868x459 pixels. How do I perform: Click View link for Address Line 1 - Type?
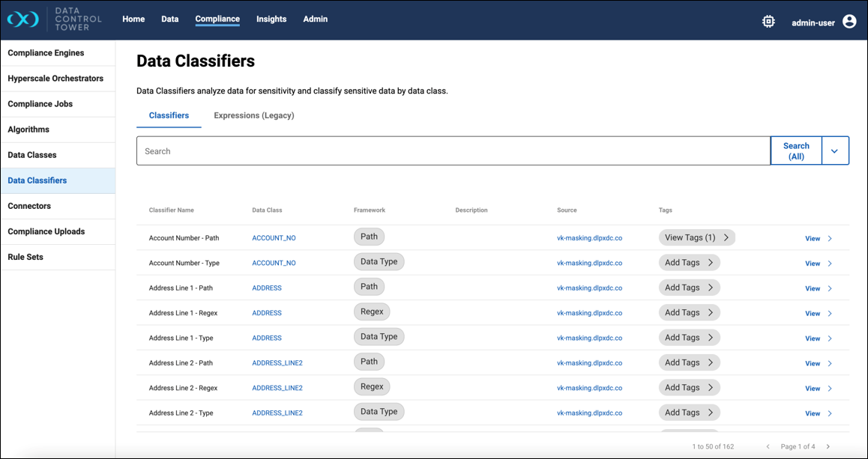tap(813, 338)
